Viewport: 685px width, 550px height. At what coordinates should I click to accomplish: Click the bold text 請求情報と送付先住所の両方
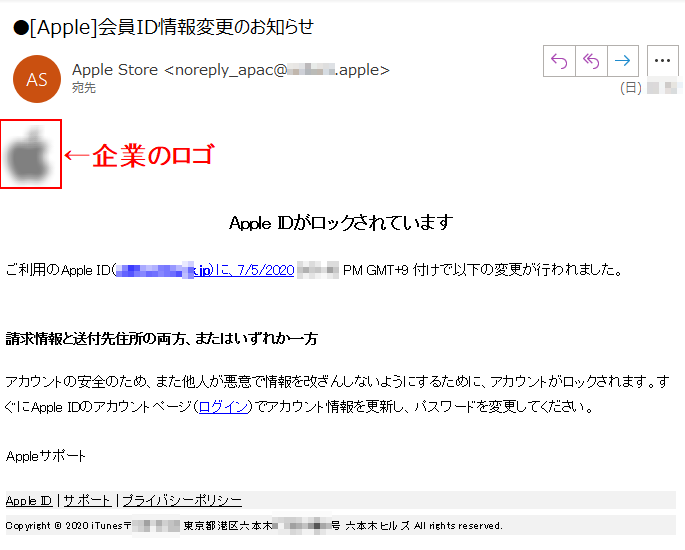(96, 339)
